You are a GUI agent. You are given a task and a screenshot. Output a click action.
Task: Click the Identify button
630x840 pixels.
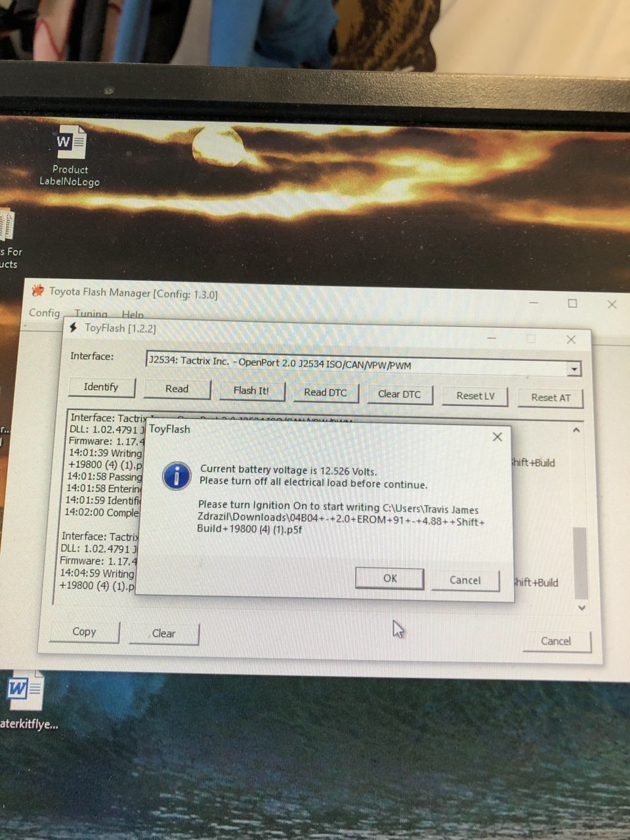click(x=101, y=387)
